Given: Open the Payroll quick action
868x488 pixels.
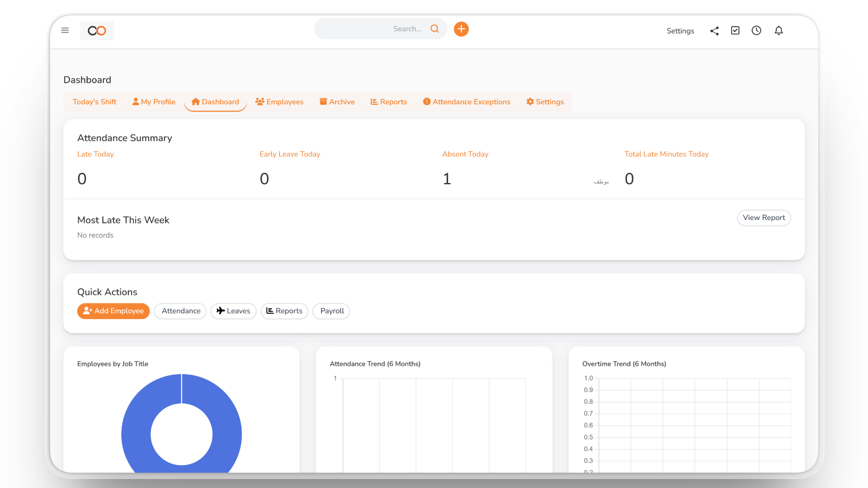Looking at the screenshot, I should pos(331,311).
